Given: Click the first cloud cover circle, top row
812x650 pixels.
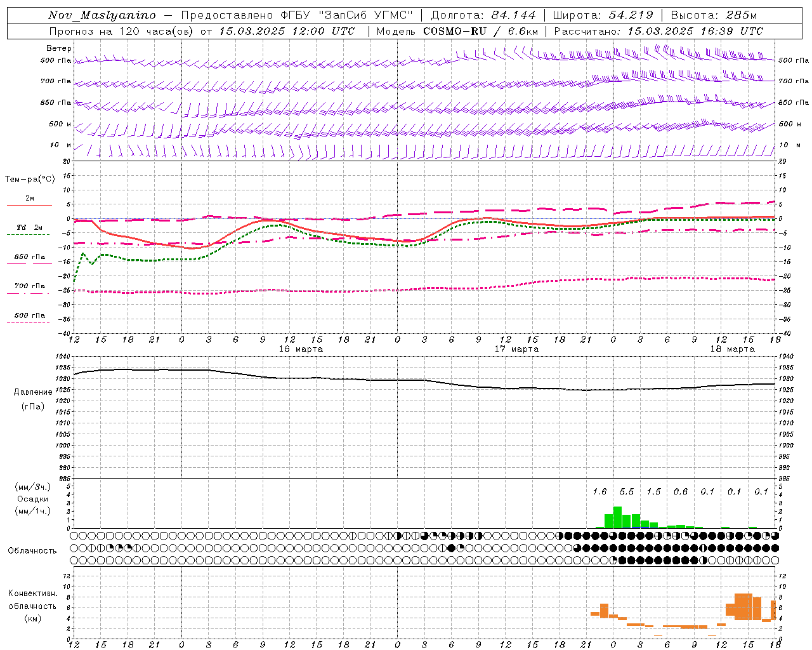Looking at the screenshot, I should (74, 536).
